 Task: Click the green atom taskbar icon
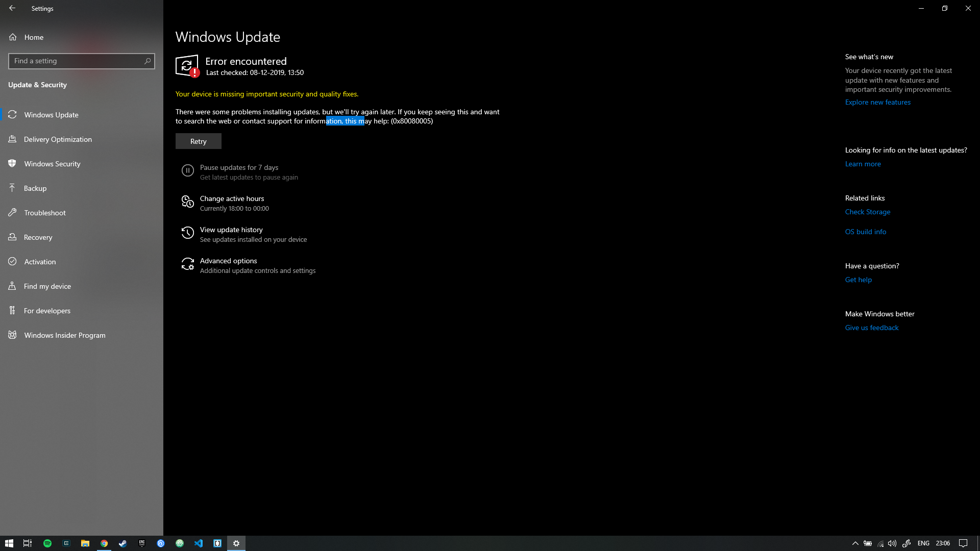pyautogui.click(x=180, y=543)
